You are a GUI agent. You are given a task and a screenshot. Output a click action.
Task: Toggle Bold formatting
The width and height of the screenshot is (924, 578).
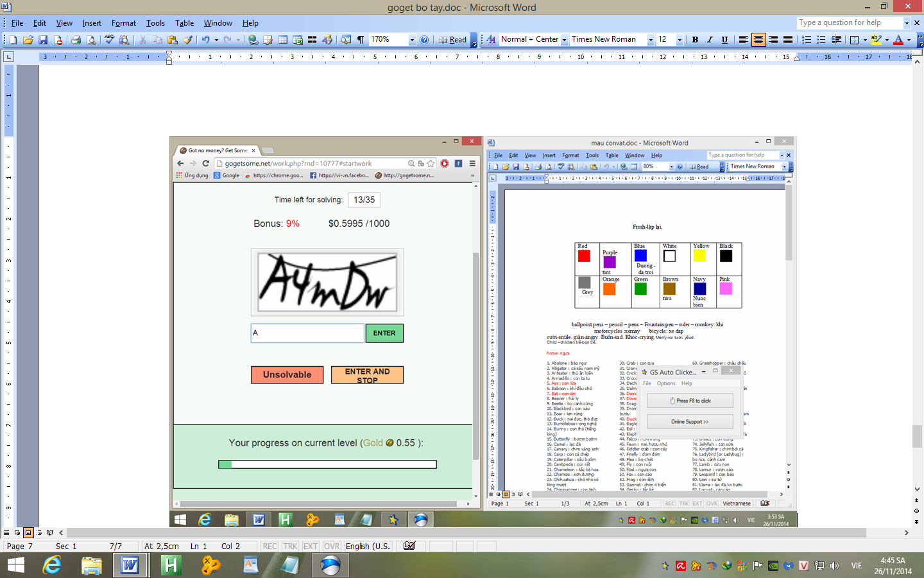click(x=695, y=40)
